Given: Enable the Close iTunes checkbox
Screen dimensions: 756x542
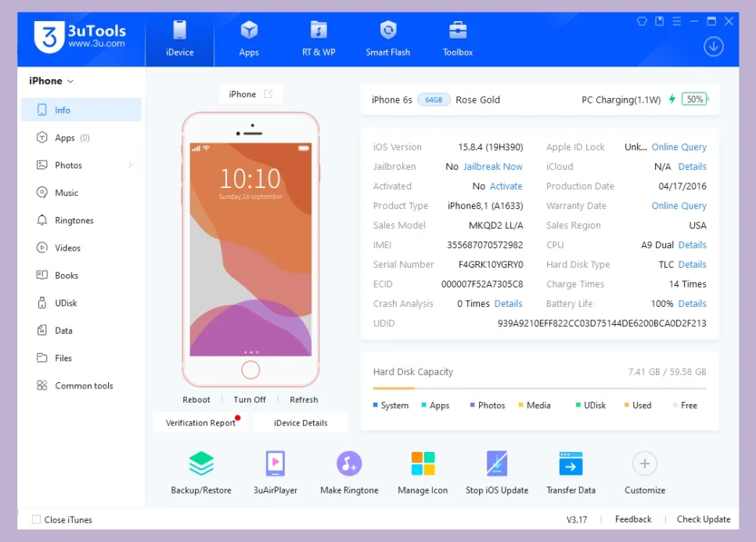Looking at the screenshot, I should [x=36, y=519].
